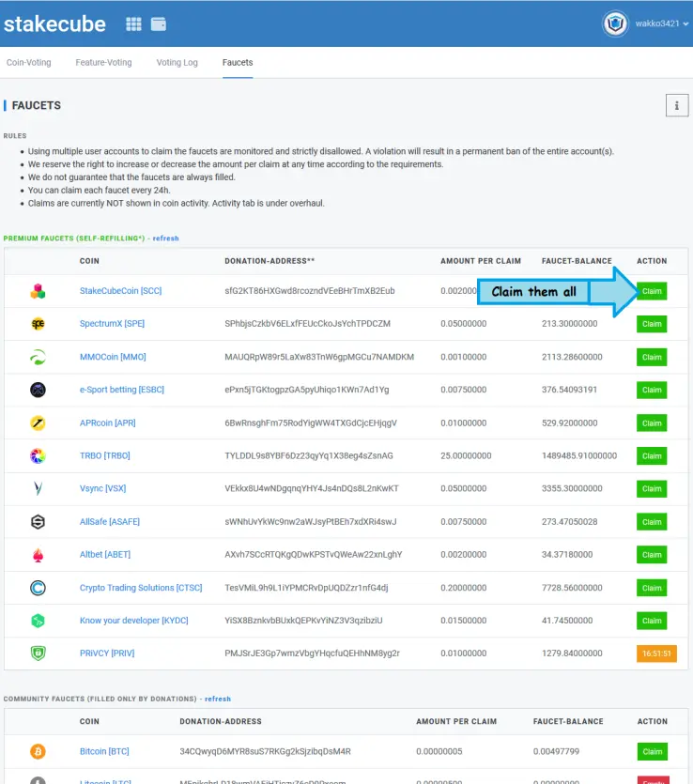The width and height of the screenshot is (693, 784).
Task: Claim the MMOCoin faucet
Action: [x=652, y=357]
